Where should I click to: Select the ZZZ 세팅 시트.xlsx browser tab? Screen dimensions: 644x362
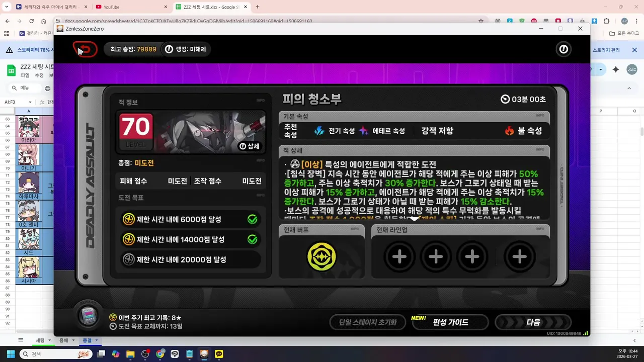tap(211, 7)
